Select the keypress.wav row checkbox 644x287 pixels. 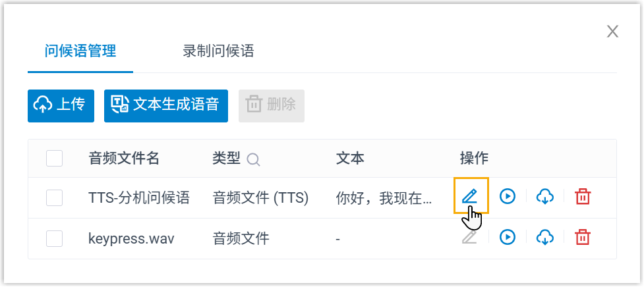[x=55, y=238]
